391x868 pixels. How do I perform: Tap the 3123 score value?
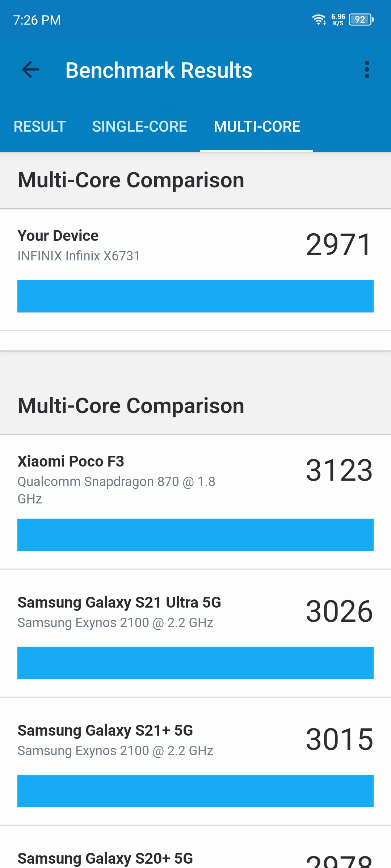click(x=339, y=470)
